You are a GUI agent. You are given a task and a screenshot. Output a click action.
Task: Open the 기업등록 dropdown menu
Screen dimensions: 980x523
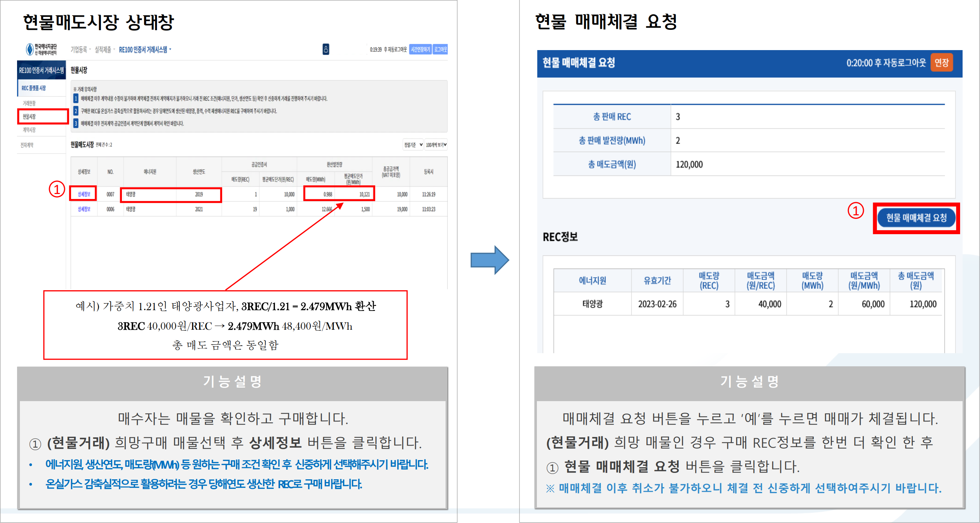(80, 49)
